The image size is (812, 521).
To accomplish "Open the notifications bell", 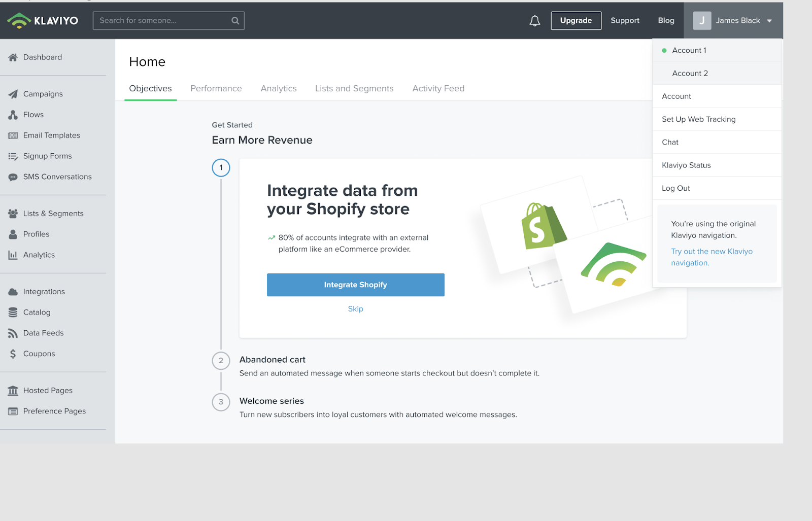I will pyautogui.click(x=534, y=21).
